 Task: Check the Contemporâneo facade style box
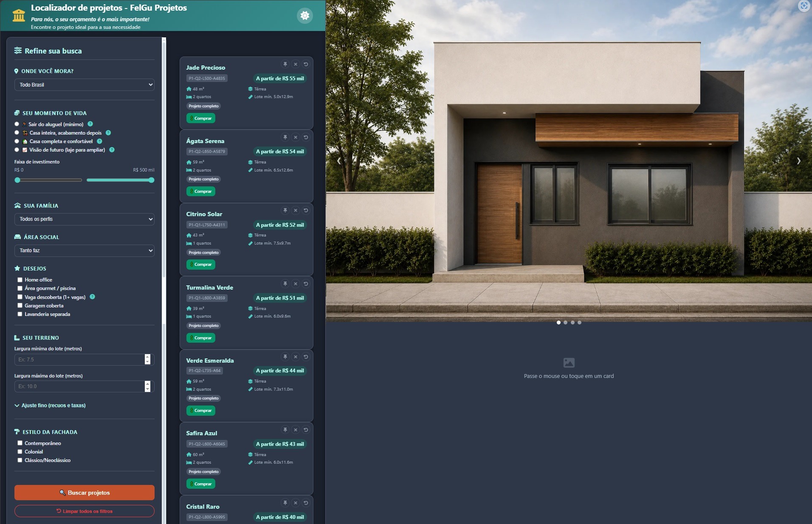coord(20,443)
